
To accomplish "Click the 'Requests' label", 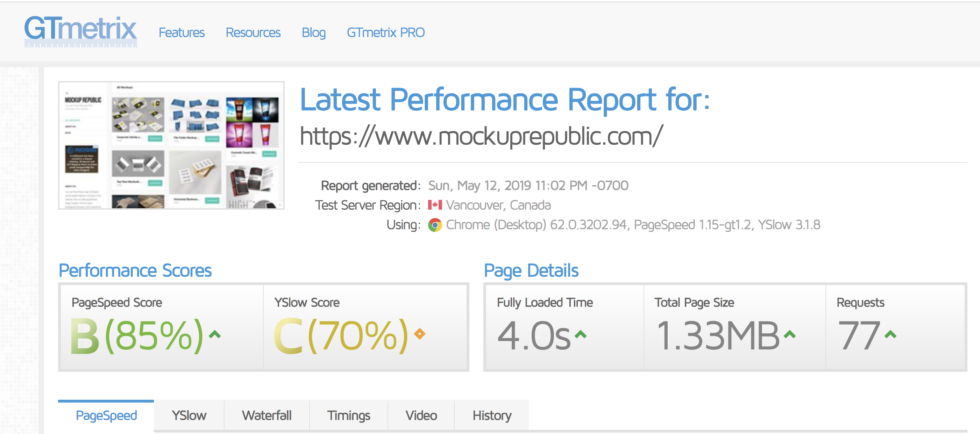I will point(860,303).
